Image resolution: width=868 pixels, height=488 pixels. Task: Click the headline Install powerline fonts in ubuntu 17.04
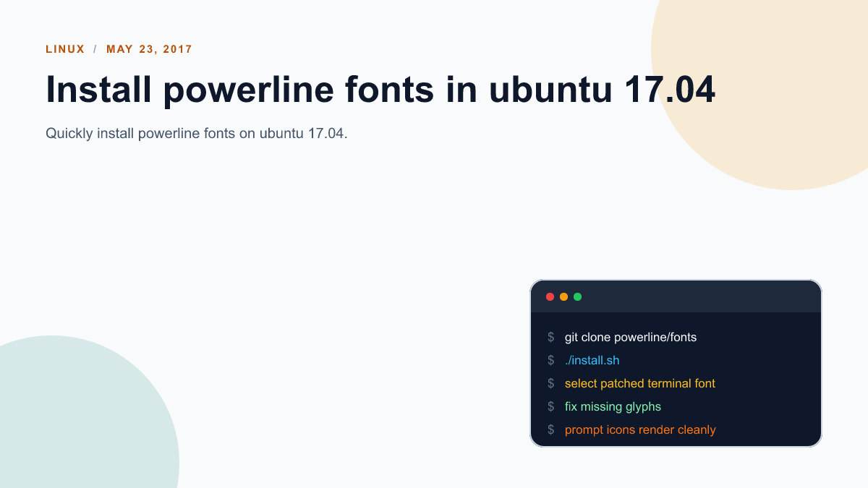point(380,90)
